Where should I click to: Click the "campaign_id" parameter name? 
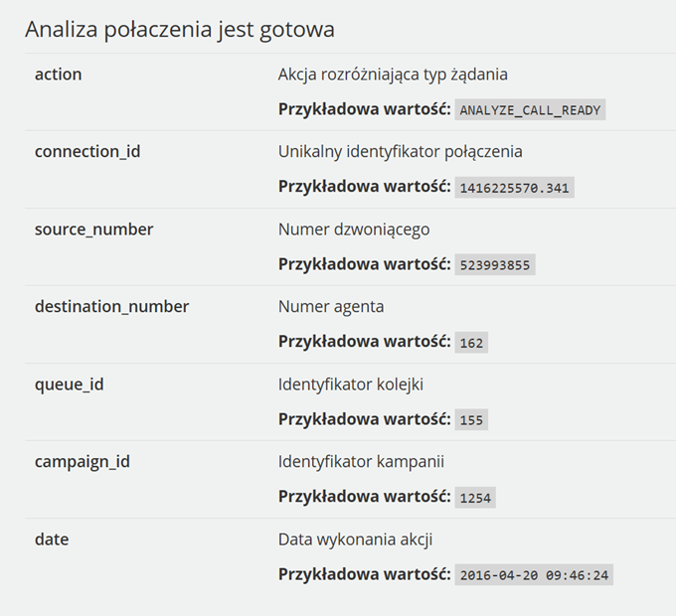click(83, 462)
